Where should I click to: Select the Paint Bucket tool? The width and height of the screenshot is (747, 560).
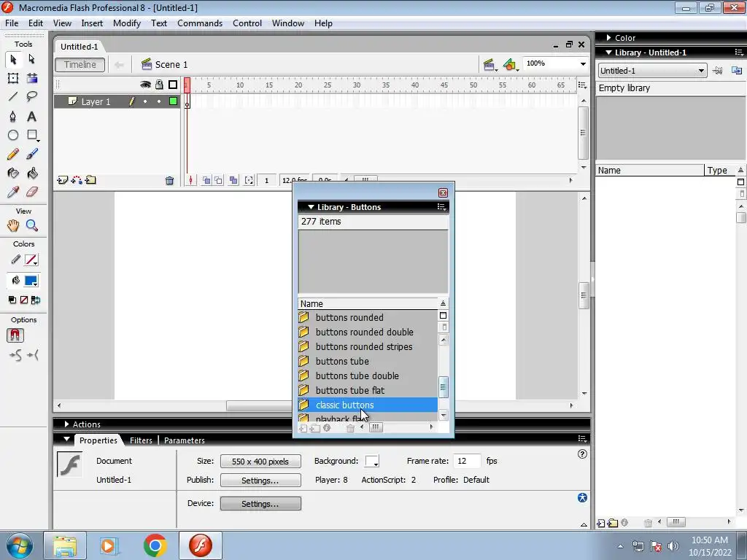(x=32, y=173)
